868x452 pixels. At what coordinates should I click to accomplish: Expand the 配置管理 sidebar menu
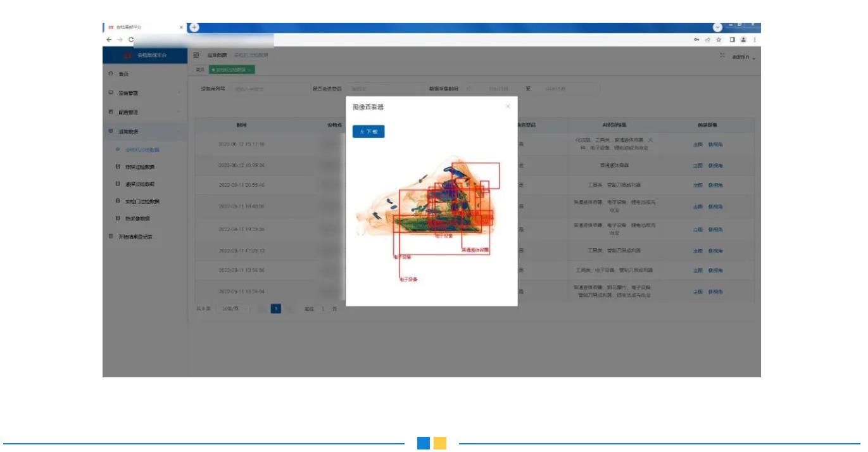[x=145, y=112]
